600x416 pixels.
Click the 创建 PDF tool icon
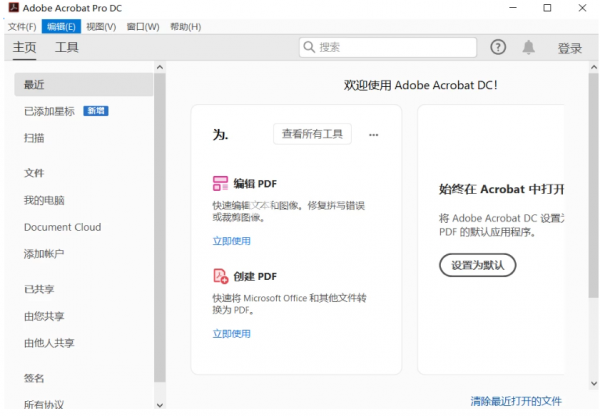click(220, 276)
